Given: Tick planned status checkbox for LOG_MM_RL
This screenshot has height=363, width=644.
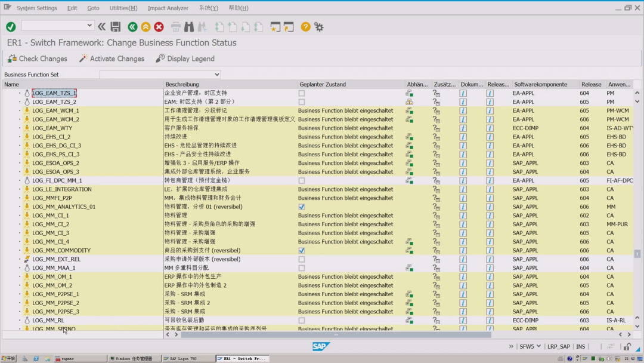Looking at the screenshot, I should (x=302, y=320).
